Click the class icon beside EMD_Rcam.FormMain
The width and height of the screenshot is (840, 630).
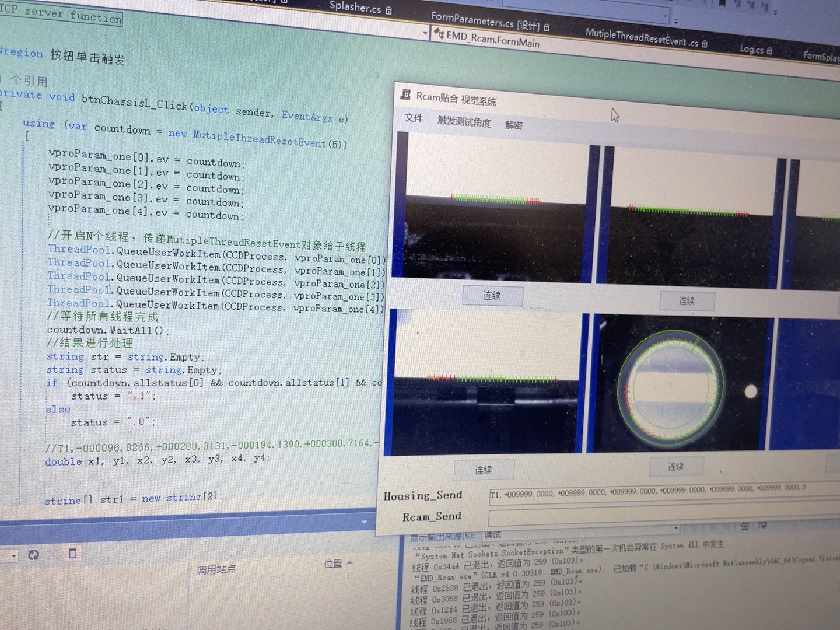tap(439, 34)
